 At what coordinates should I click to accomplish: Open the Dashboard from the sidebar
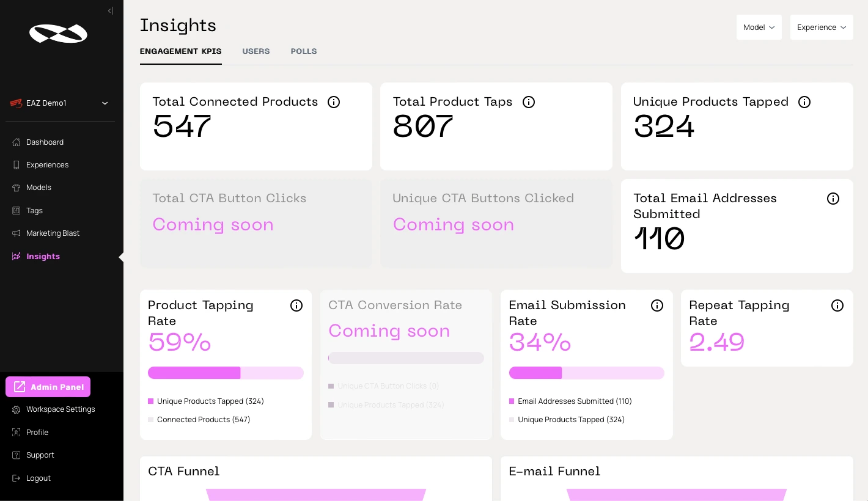pos(17,142)
